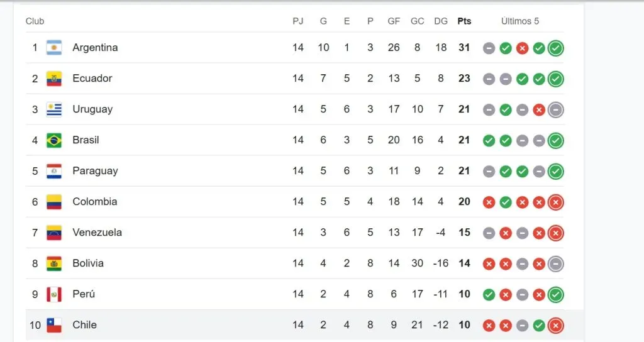The width and height of the screenshot is (644, 342).
Task: Click the Últimos 5 column header
Action: (x=520, y=21)
